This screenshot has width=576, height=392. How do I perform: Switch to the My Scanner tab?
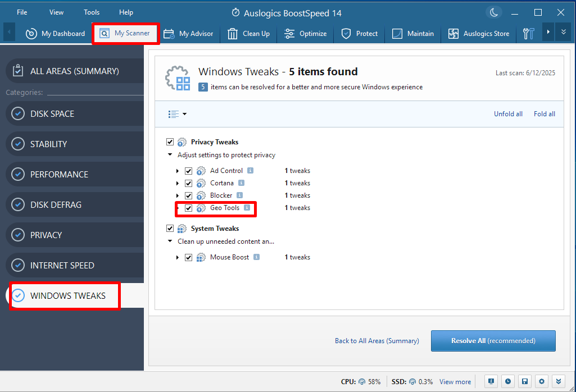tap(125, 33)
